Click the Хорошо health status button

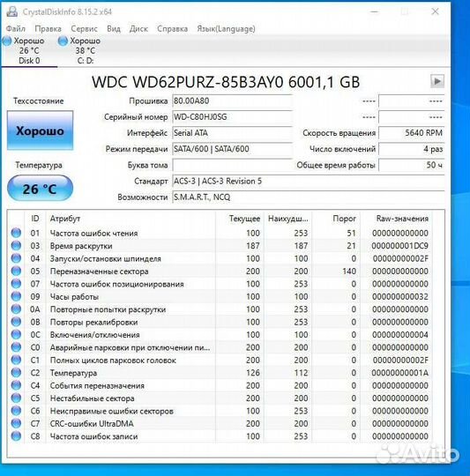pyautogui.click(x=40, y=130)
